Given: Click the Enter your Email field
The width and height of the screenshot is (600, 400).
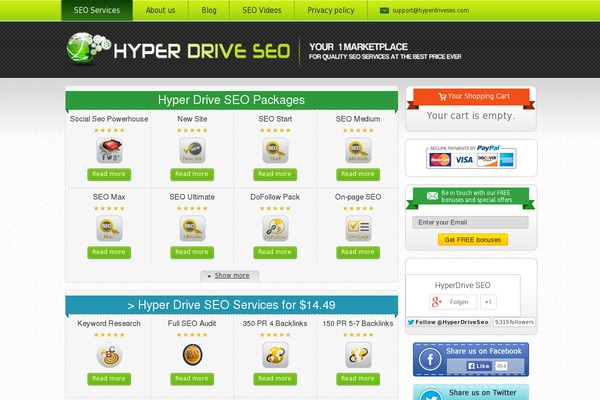Looking at the screenshot, I should click(x=470, y=222).
